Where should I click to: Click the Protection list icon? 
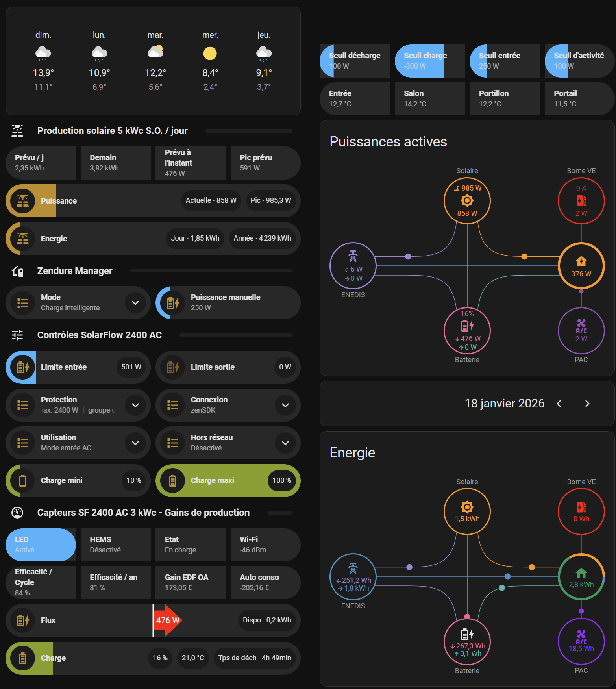(x=23, y=405)
